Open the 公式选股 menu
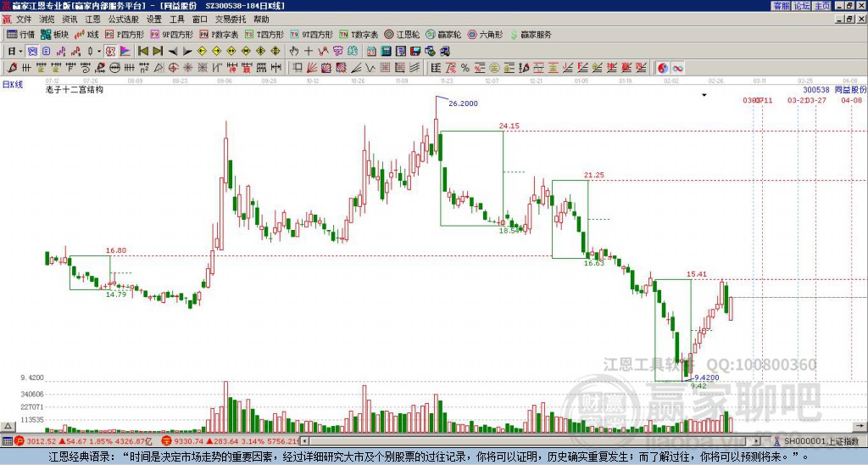Screen dimensions: 868x465 pyautogui.click(x=124, y=20)
